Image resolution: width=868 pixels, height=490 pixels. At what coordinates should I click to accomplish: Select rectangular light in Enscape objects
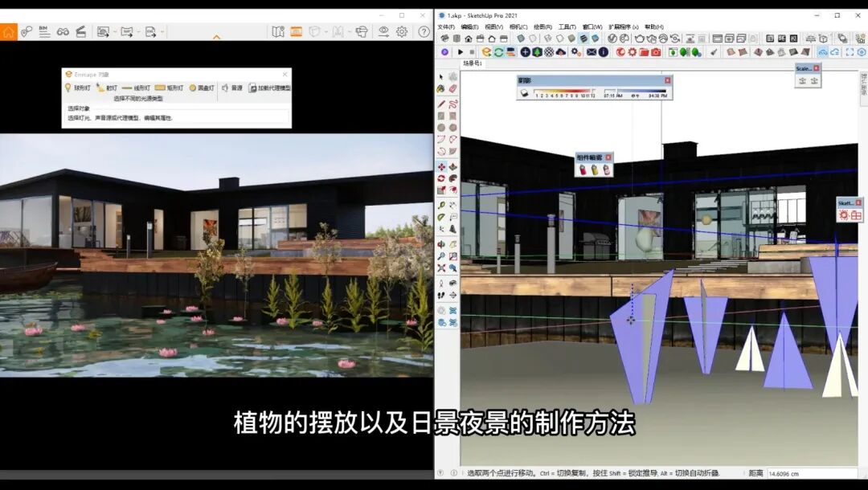click(x=169, y=88)
